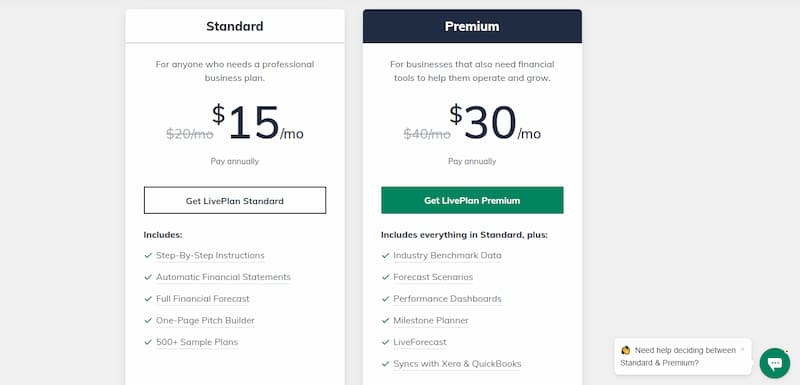The height and width of the screenshot is (385, 800).
Task: Click the checkmark beside Step-By-Step Instructions
Action: pyautogui.click(x=148, y=255)
